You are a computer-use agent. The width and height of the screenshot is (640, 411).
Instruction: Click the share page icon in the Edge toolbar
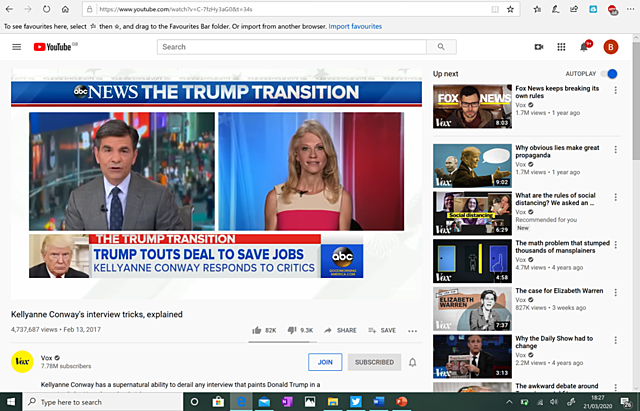[x=574, y=9]
